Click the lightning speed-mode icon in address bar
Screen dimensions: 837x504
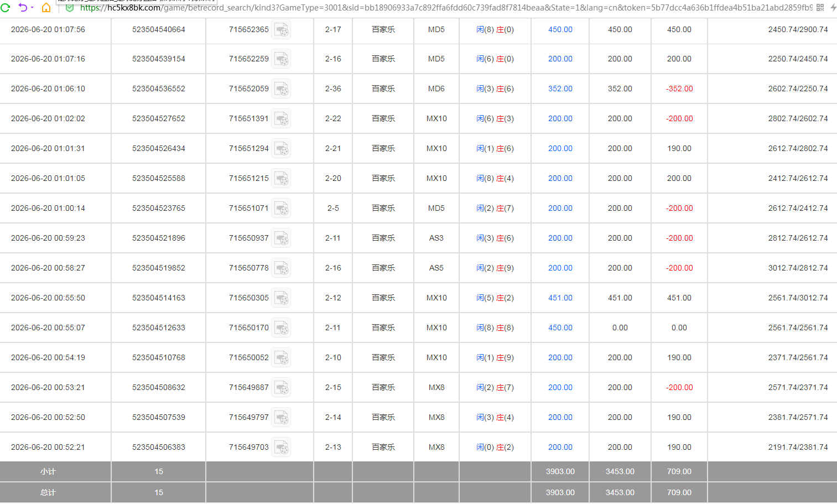pyautogui.click(x=833, y=8)
